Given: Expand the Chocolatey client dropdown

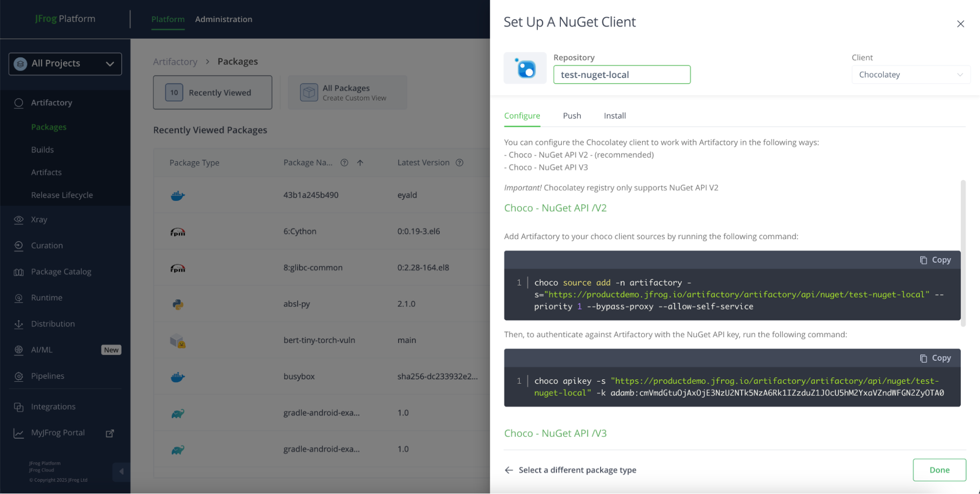Looking at the screenshot, I should pos(959,74).
